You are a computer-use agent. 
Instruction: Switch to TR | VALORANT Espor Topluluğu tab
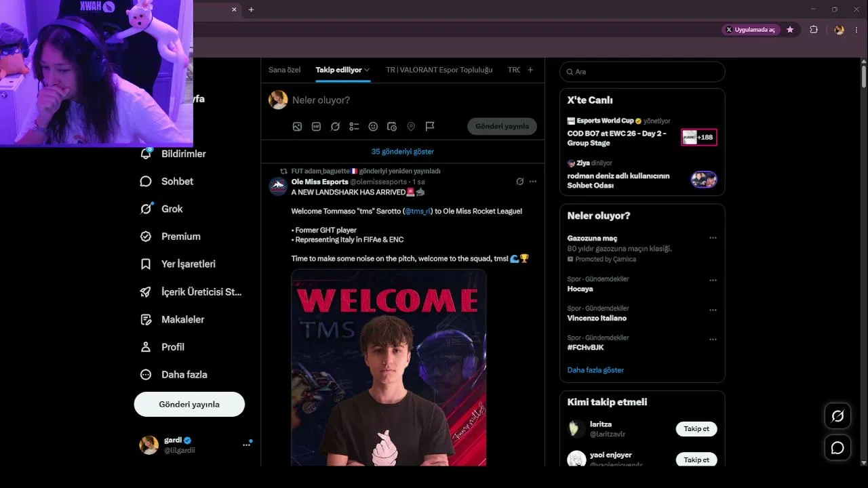coord(439,70)
